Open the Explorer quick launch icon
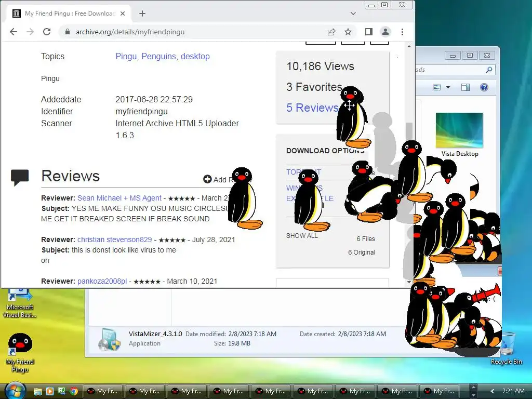The image size is (532, 399). 37,391
